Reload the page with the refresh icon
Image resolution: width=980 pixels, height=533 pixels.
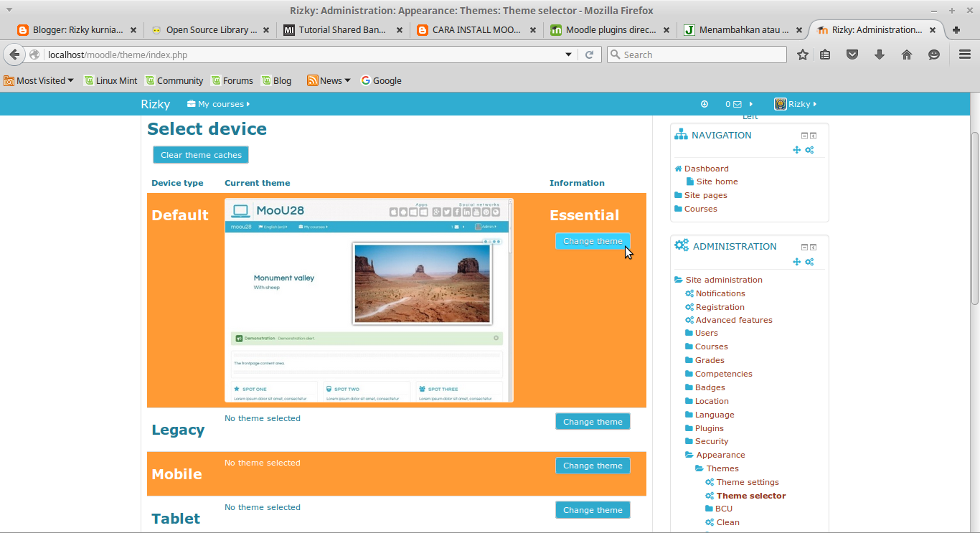[590, 55]
